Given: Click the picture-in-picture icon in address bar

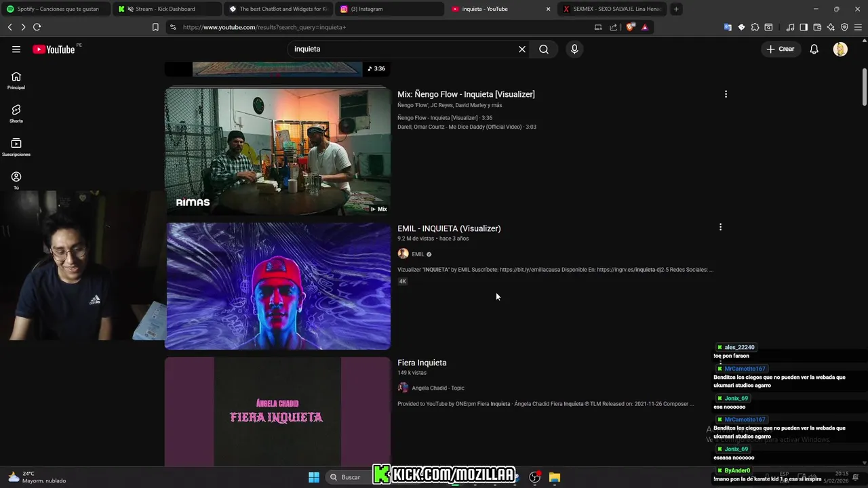Looking at the screenshot, I should pos(598,27).
